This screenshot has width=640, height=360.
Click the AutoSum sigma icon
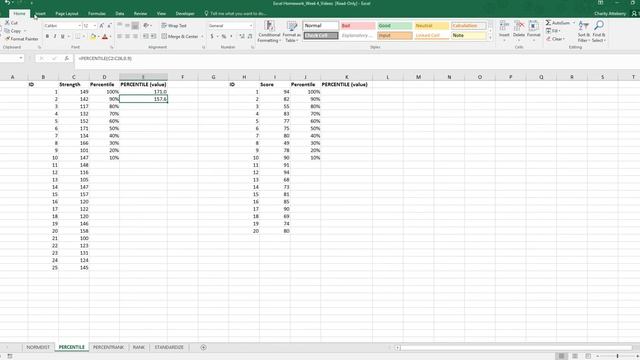click(548, 23)
